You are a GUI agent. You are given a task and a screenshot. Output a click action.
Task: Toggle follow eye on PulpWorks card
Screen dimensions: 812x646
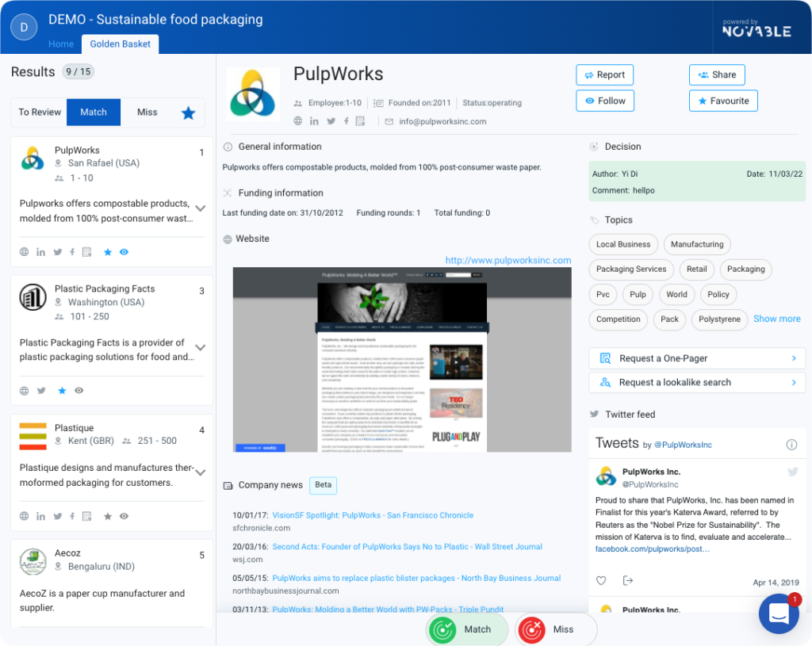(x=124, y=252)
